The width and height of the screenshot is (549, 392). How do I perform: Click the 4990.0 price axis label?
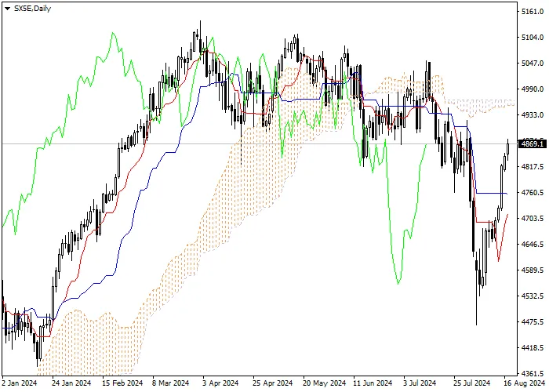click(533, 89)
